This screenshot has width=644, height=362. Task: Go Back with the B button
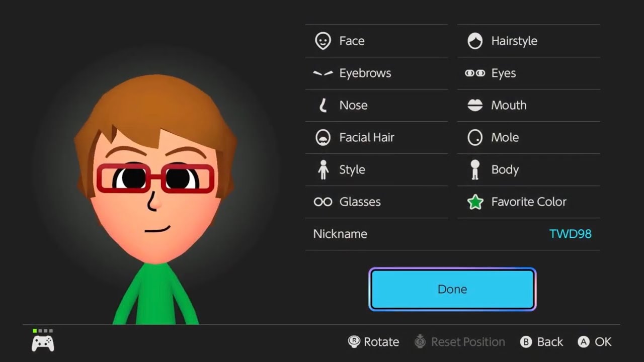(541, 342)
